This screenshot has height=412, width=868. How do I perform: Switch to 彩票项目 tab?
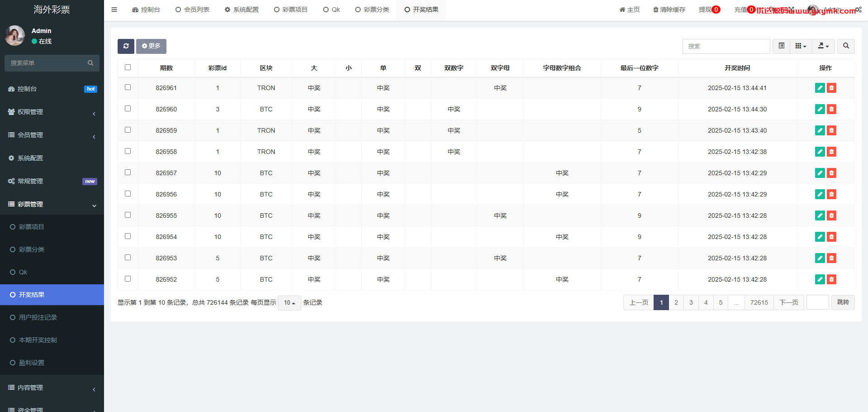pyautogui.click(x=290, y=10)
